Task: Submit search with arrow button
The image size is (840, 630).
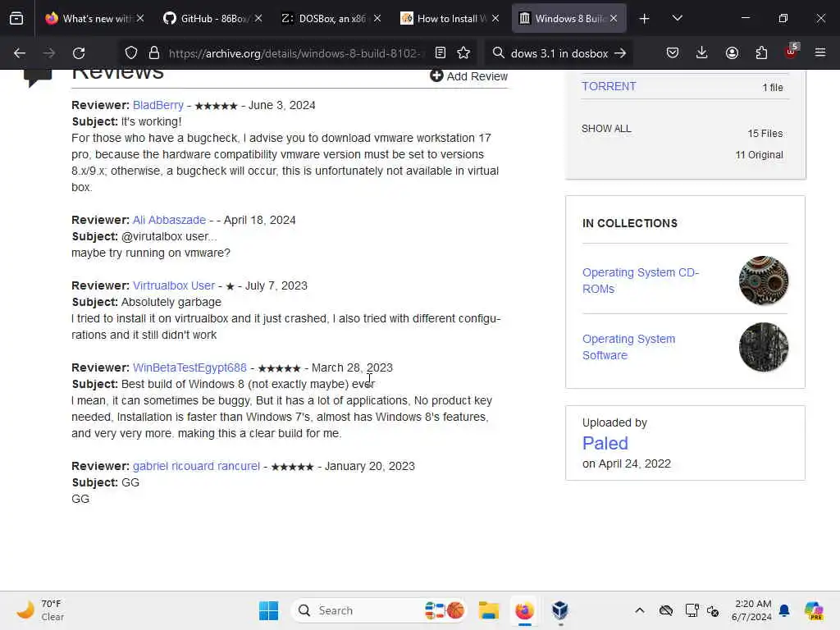Action: (x=620, y=53)
